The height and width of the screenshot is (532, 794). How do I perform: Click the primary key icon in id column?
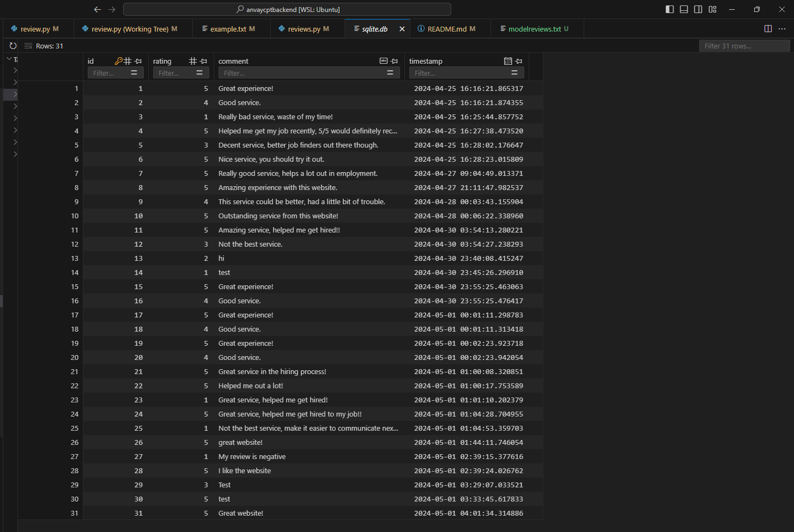point(118,61)
